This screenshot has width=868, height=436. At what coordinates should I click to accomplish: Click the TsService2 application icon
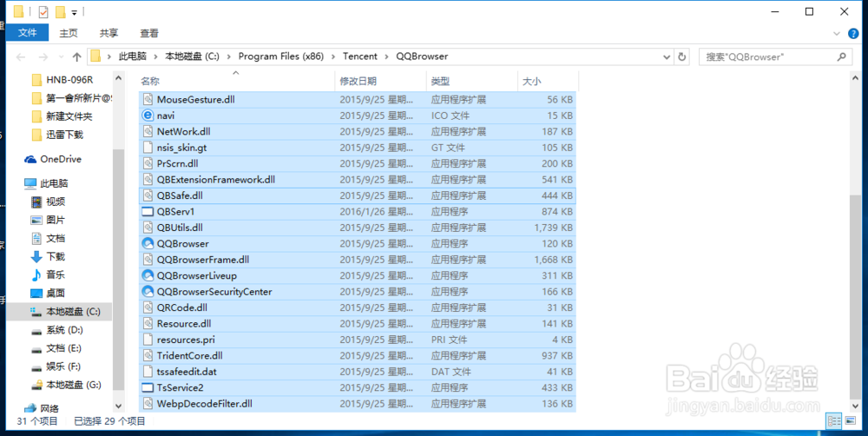point(148,388)
